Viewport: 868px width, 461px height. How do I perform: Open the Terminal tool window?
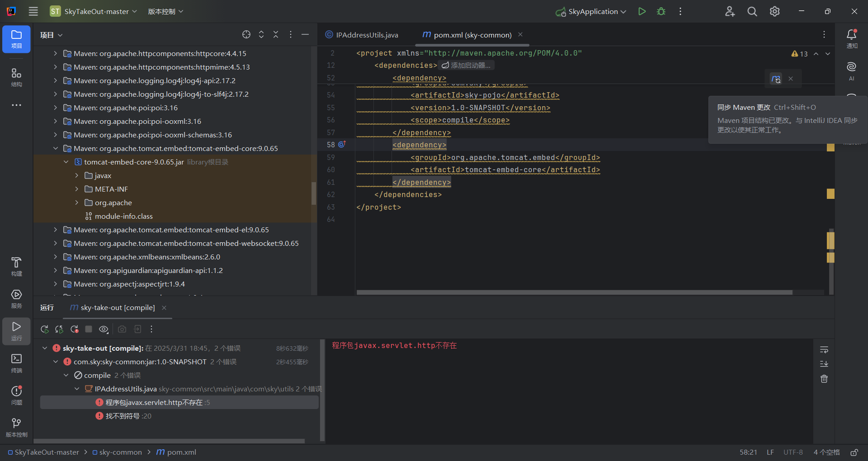tap(16, 363)
